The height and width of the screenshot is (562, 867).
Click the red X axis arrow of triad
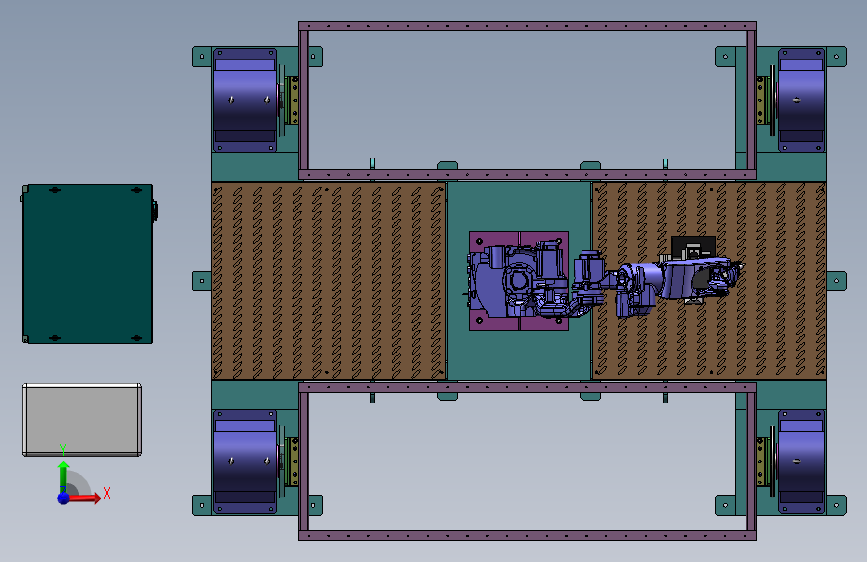(85, 498)
